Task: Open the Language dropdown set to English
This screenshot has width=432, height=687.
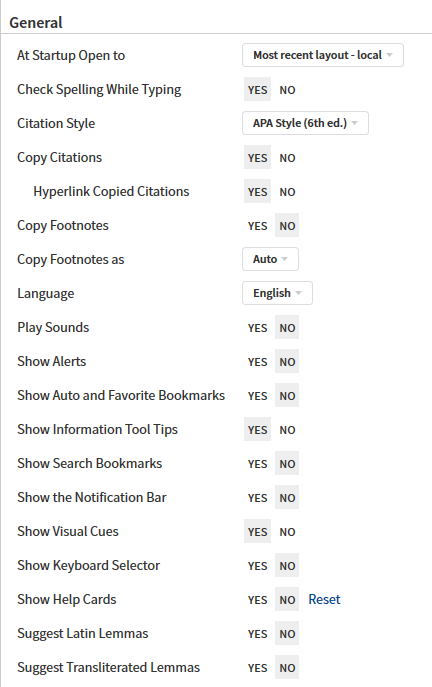Action: 277,293
